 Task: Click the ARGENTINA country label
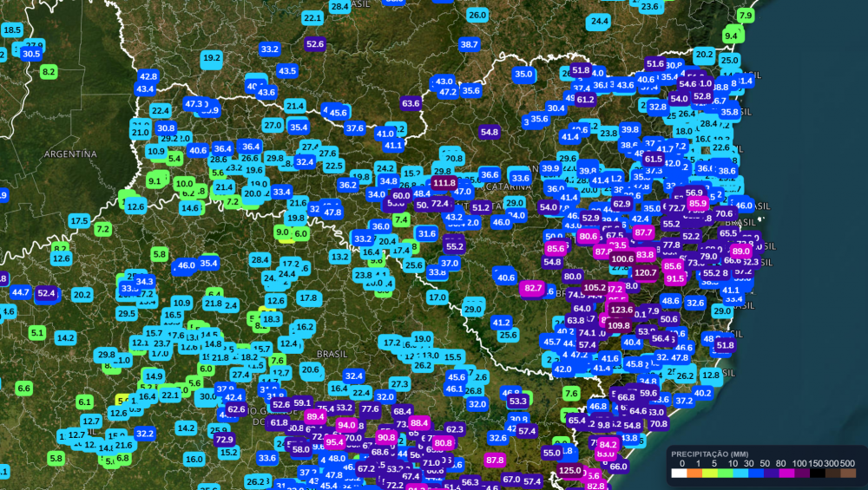(x=70, y=154)
